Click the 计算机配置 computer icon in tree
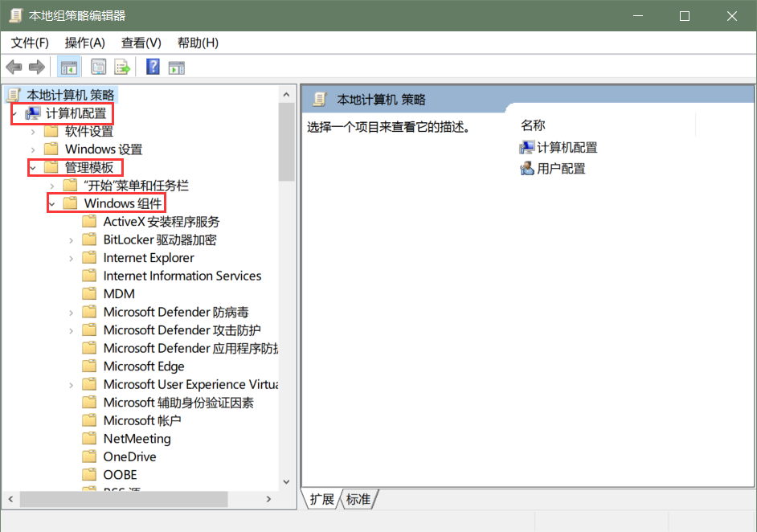757x532 pixels. point(33,113)
